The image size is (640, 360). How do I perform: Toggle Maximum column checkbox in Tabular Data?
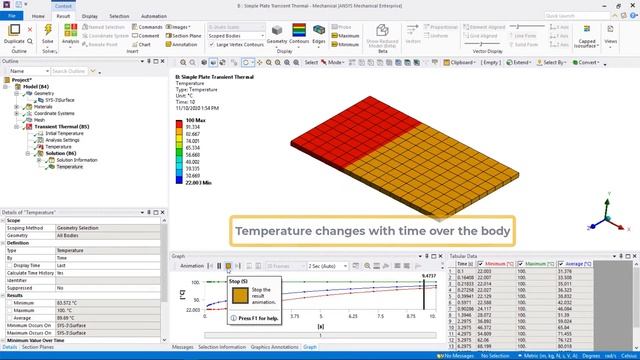(x=521, y=264)
